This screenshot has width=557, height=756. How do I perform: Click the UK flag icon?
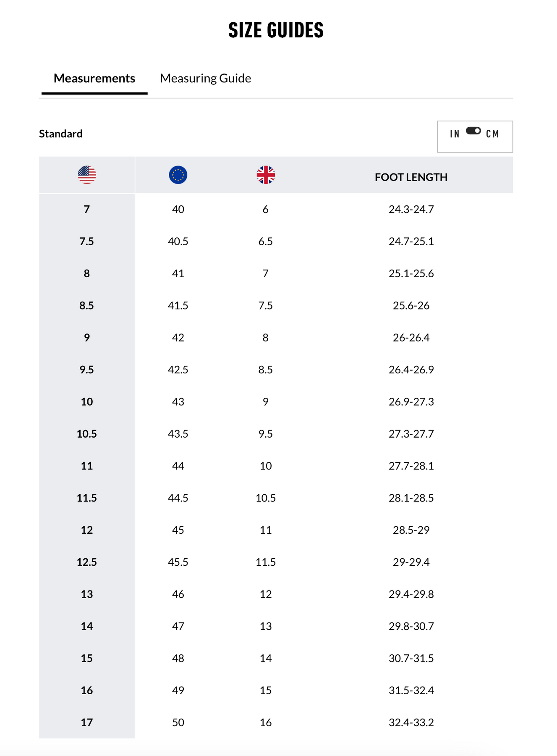(266, 175)
